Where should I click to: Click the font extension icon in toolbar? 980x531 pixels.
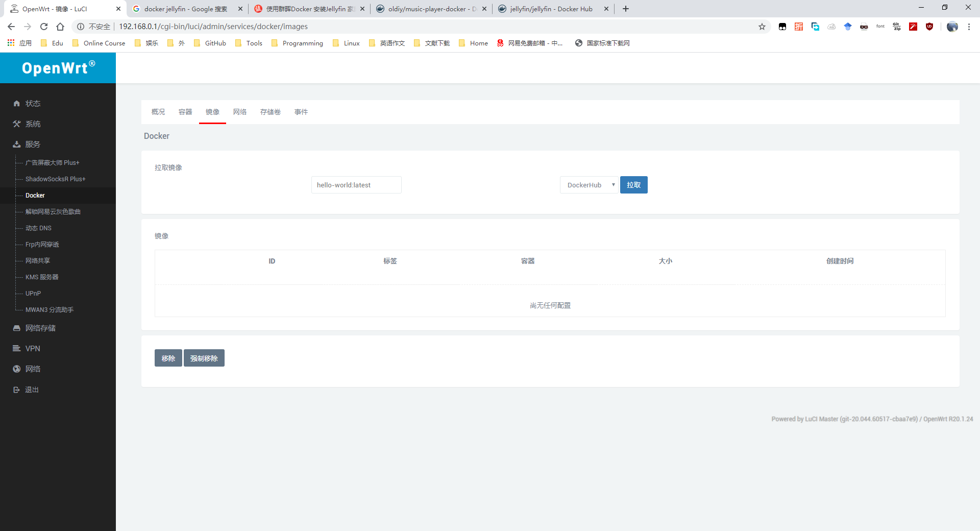(880, 27)
